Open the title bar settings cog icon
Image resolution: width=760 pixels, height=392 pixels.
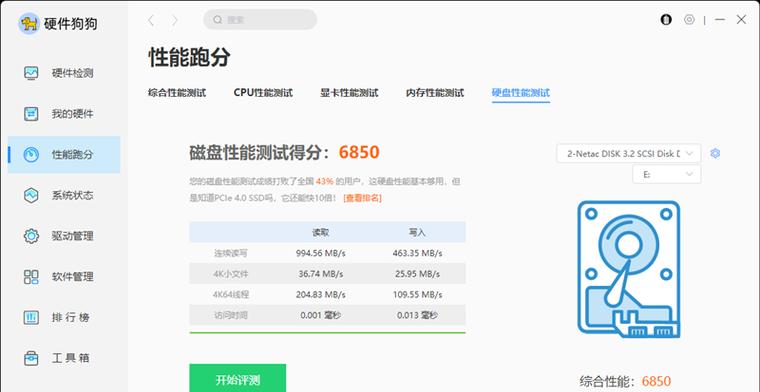[x=689, y=20]
